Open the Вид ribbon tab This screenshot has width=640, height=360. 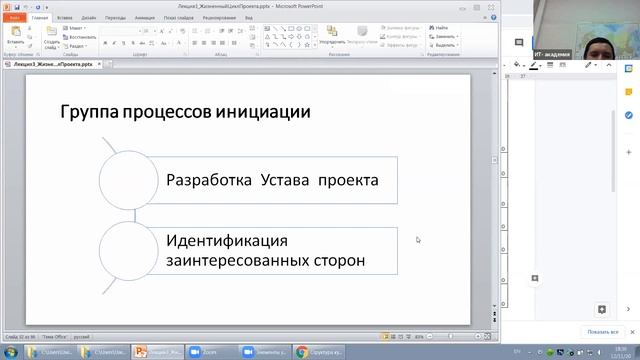point(249,18)
